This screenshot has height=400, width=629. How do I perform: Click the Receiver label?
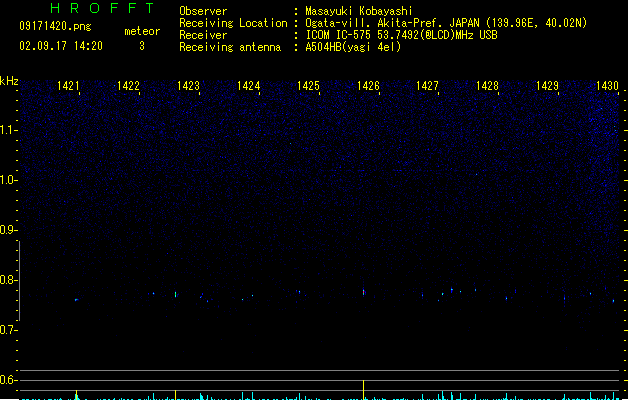tap(203, 35)
